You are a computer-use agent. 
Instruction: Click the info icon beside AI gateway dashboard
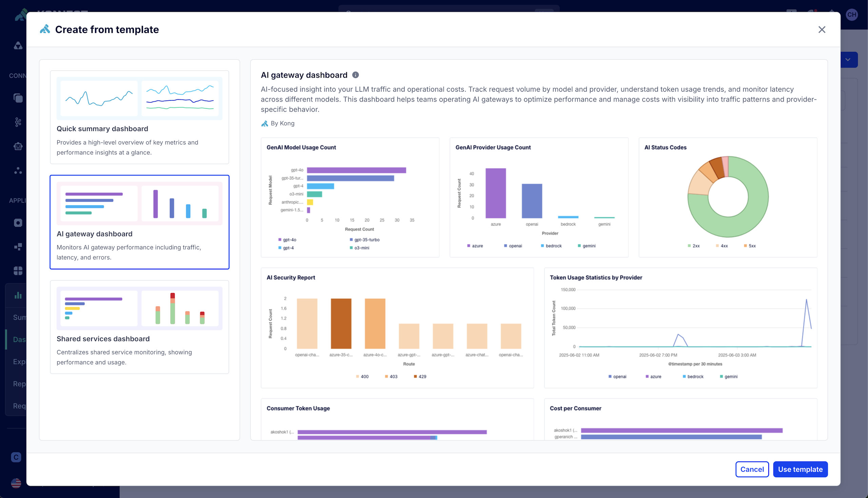[x=355, y=75]
